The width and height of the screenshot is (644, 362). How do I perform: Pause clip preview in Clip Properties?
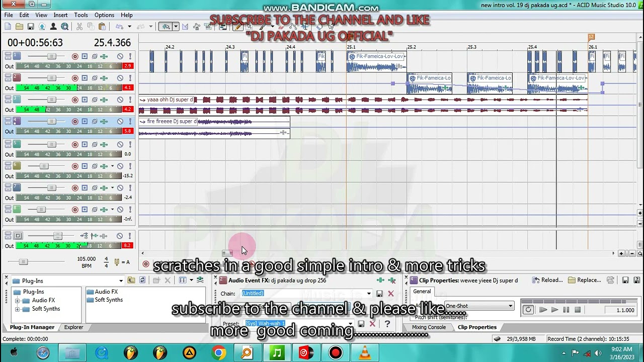566,310
